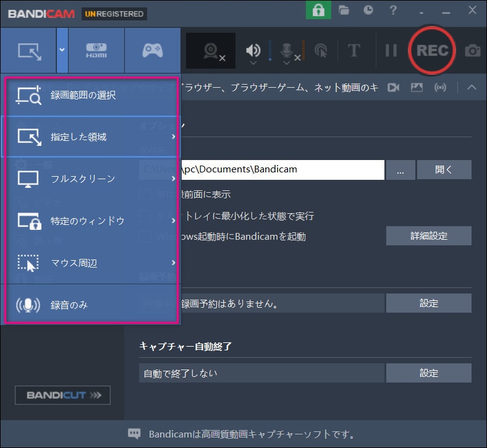Click 設定 button for 録画予約
The width and height of the screenshot is (487, 448).
(x=429, y=303)
